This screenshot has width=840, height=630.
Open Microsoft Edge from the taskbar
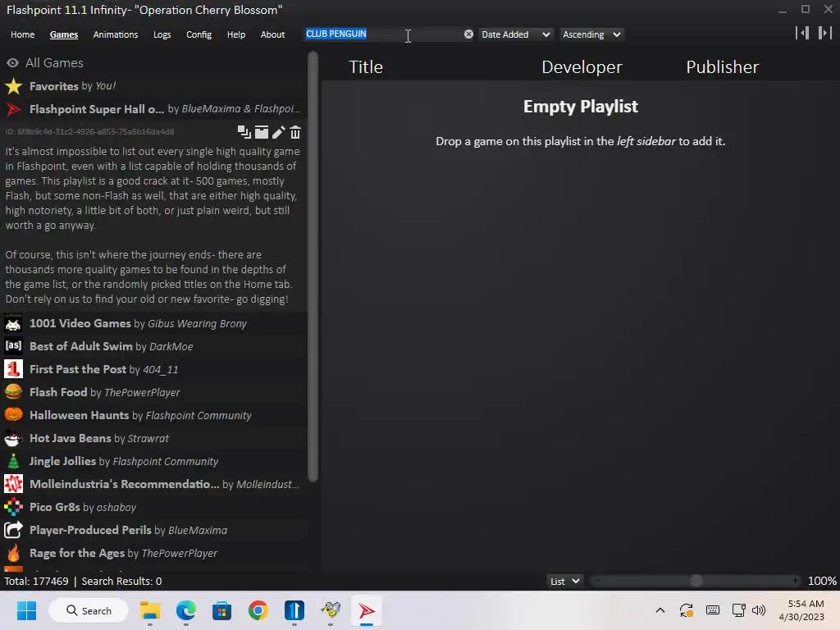coord(186,610)
